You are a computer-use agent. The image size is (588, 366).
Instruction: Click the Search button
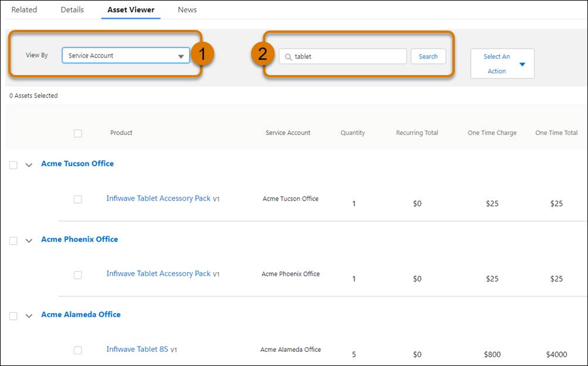(428, 56)
